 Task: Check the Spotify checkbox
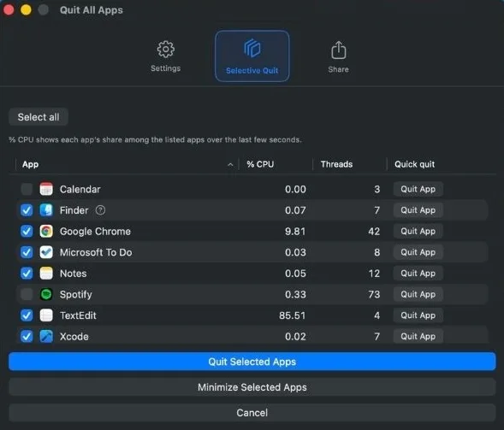click(27, 294)
